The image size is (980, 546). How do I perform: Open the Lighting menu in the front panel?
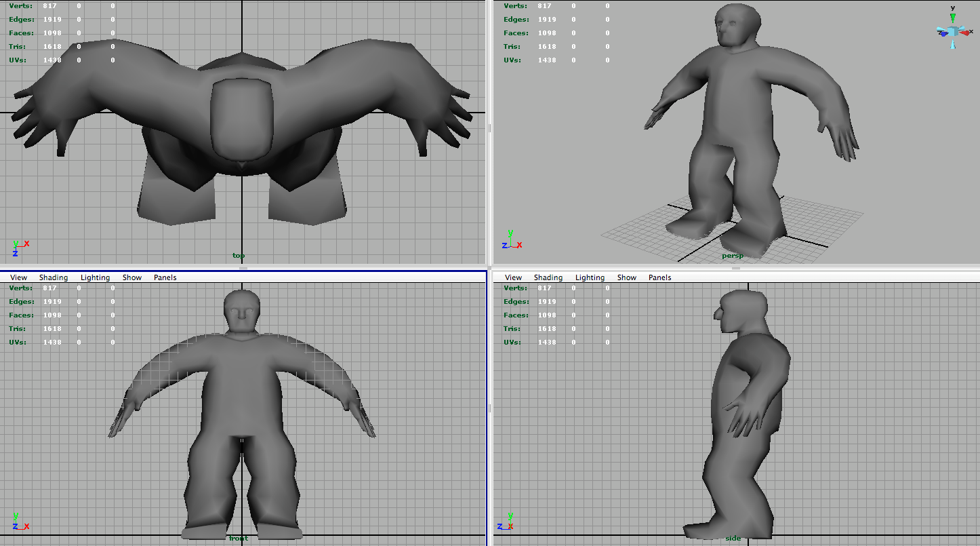click(95, 277)
